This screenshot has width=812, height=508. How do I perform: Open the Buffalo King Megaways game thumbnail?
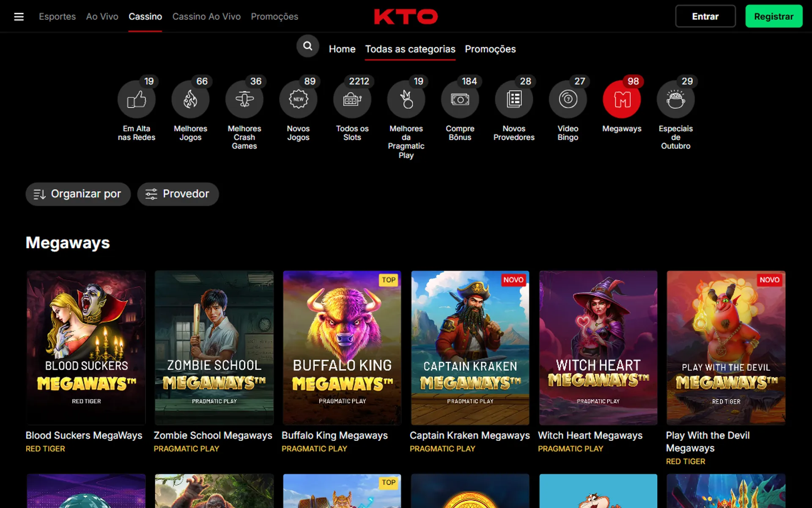pos(342,347)
